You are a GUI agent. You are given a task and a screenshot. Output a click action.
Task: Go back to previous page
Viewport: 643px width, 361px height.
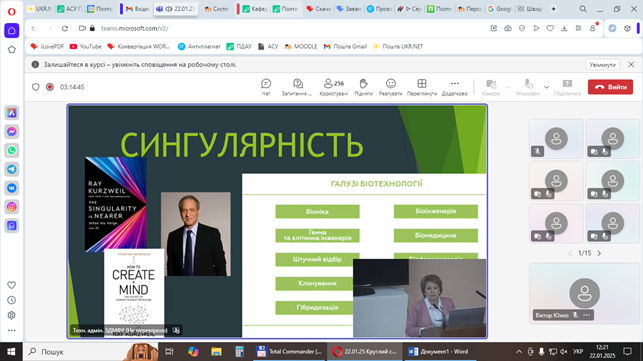33,28
